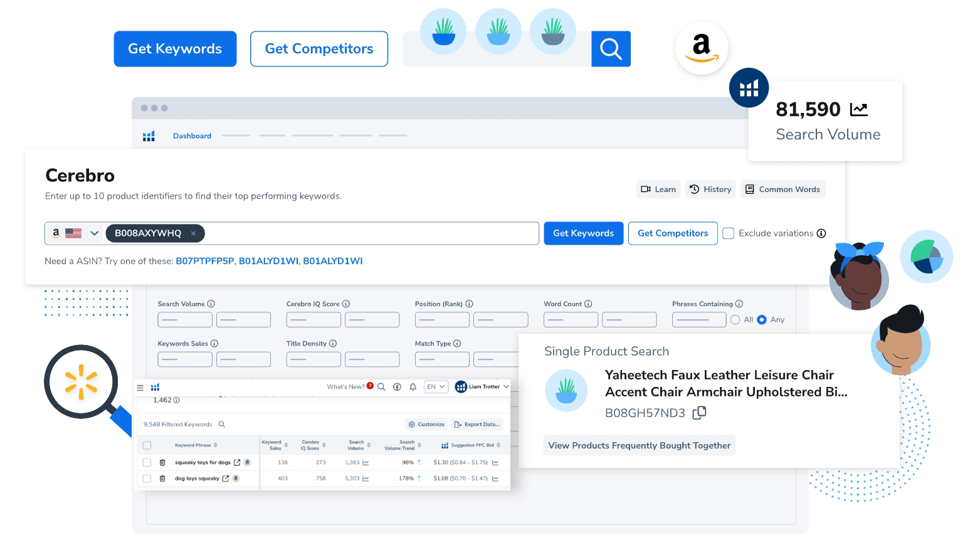Click the info icon beside 1,462
Image resolution: width=980 pixels, height=540 pixels.
click(176, 400)
